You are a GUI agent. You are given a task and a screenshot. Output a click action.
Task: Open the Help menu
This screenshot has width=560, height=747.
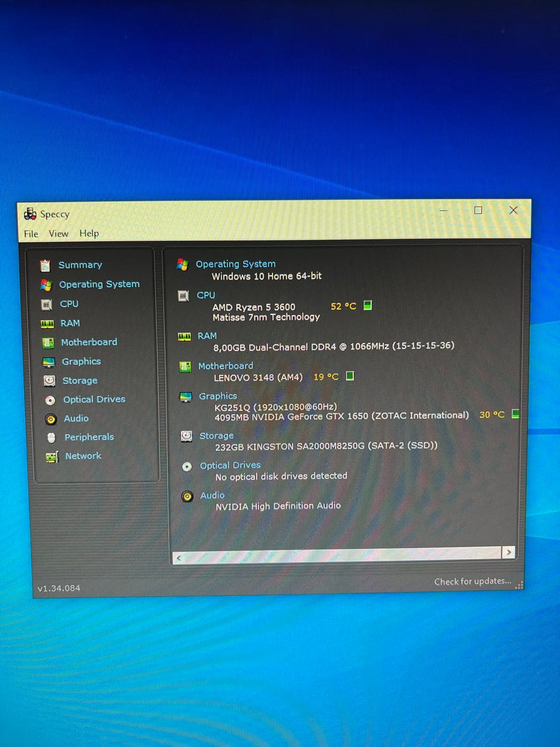(x=89, y=233)
